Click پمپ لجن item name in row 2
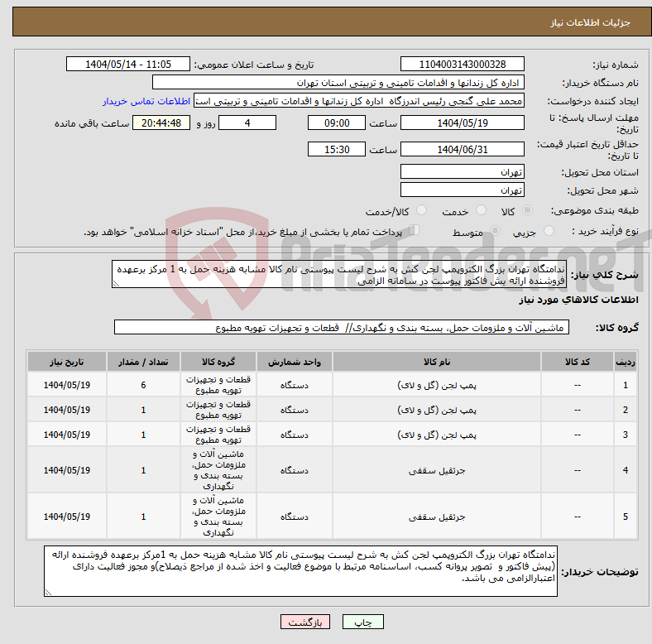The width and height of the screenshot is (652, 644). coord(437,410)
